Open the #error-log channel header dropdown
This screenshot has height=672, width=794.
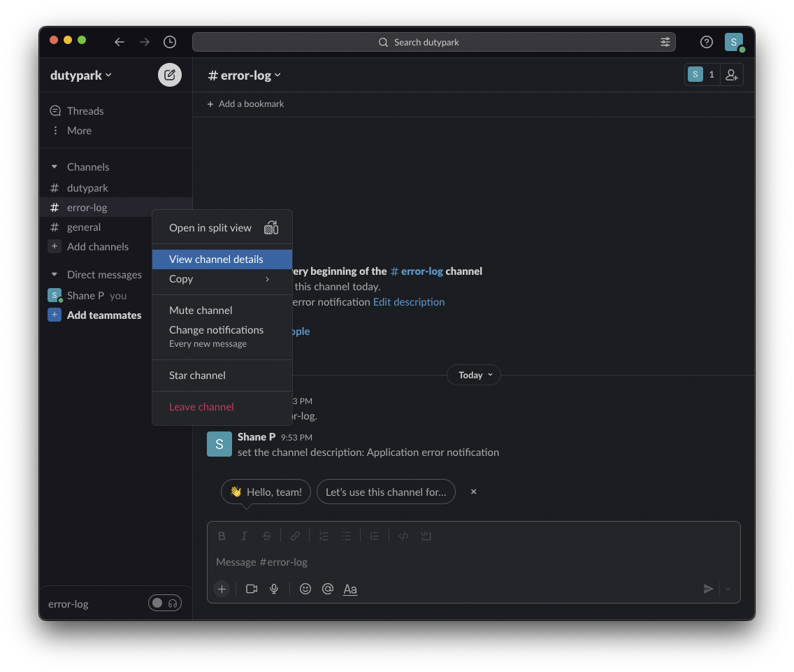pos(244,75)
